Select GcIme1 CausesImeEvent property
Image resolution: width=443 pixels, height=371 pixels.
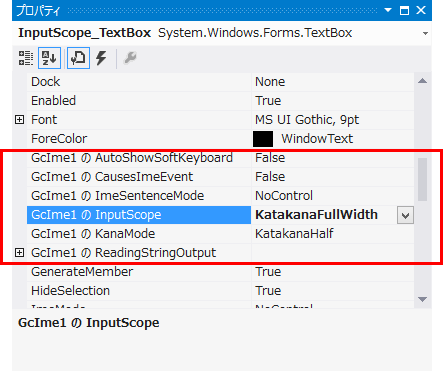(x=112, y=177)
